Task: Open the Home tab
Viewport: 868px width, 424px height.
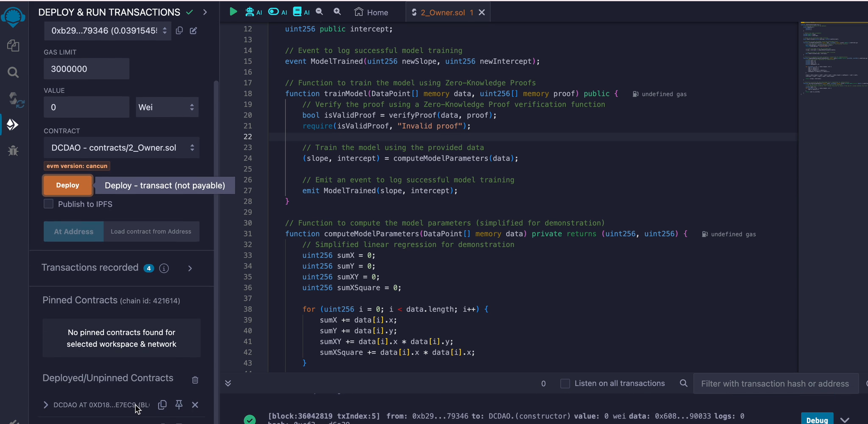Action: (371, 12)
